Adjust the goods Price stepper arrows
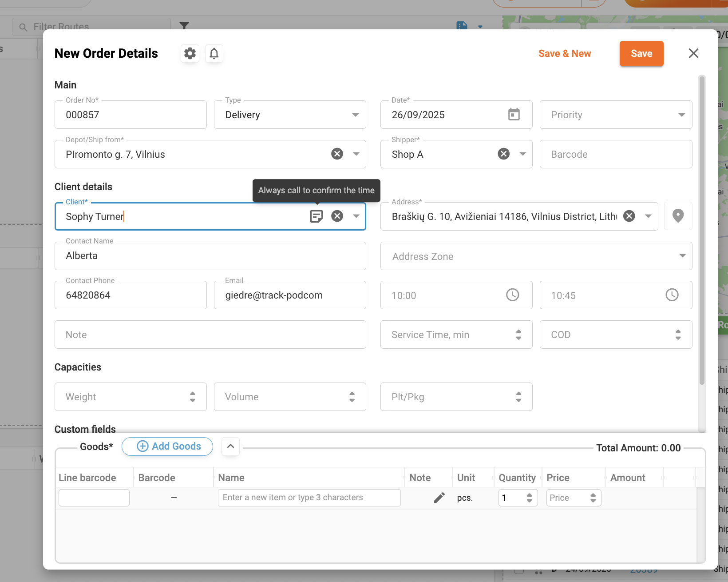The height and width of the screenshot is (582, 728). point(593,498)
